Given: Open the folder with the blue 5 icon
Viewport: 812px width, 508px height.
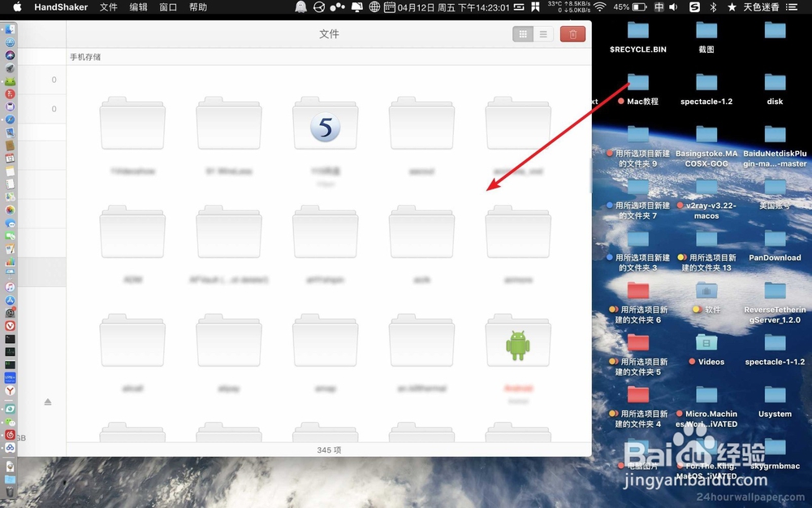Looking at the screenshot, I should 326,124.
